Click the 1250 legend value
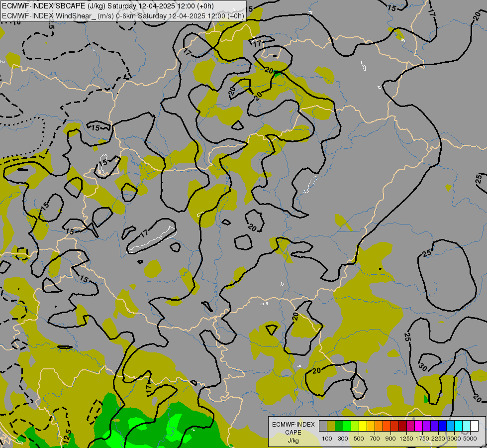This screenshot has height=448, width=487. click(x=406, y=439)
